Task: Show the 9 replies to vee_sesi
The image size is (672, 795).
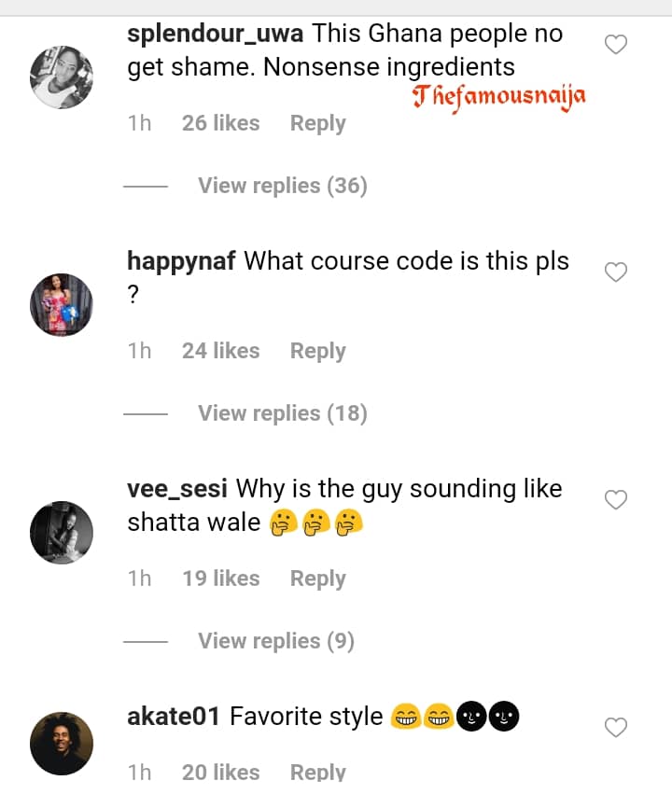Action: coord(275,641)
